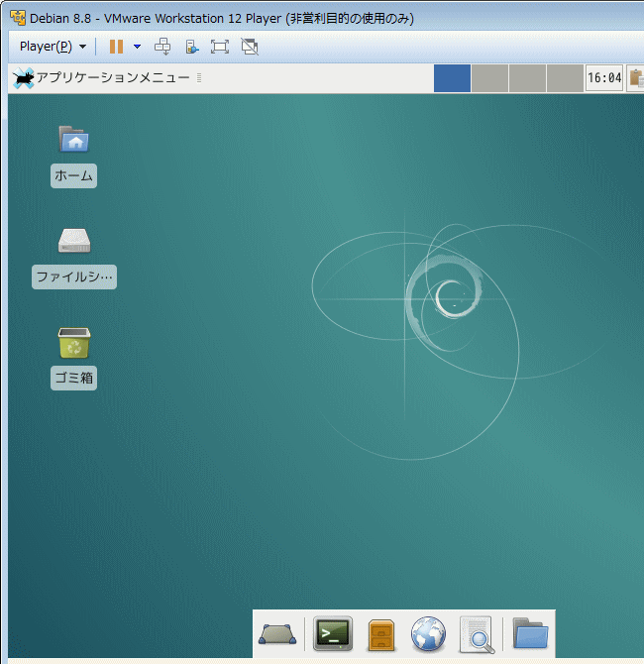Click the ゴミ箱 label
Image resolution: width=644 pixels, height=664 pixels.
pos(73,379)
